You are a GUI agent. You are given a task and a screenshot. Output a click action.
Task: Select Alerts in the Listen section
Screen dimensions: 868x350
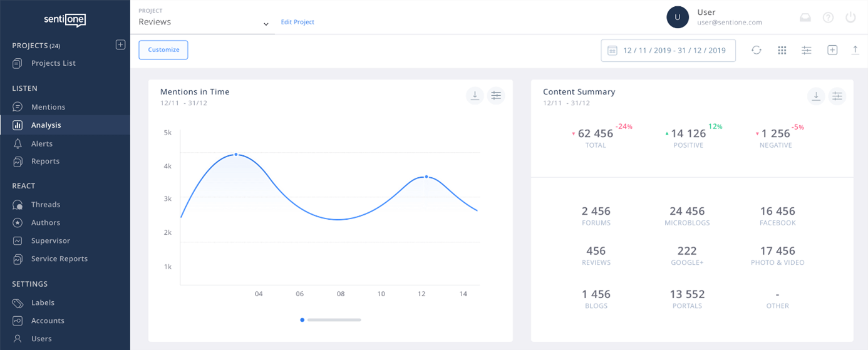(42, 143)
